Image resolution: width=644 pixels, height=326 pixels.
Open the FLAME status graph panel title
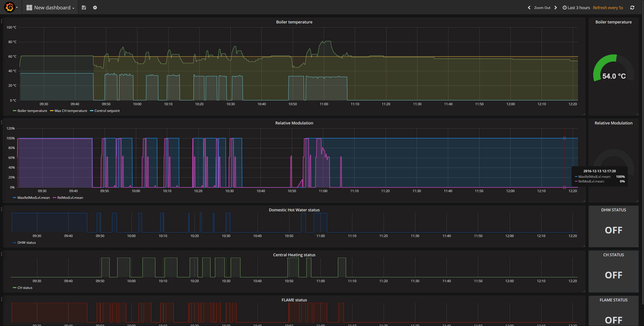294,300
